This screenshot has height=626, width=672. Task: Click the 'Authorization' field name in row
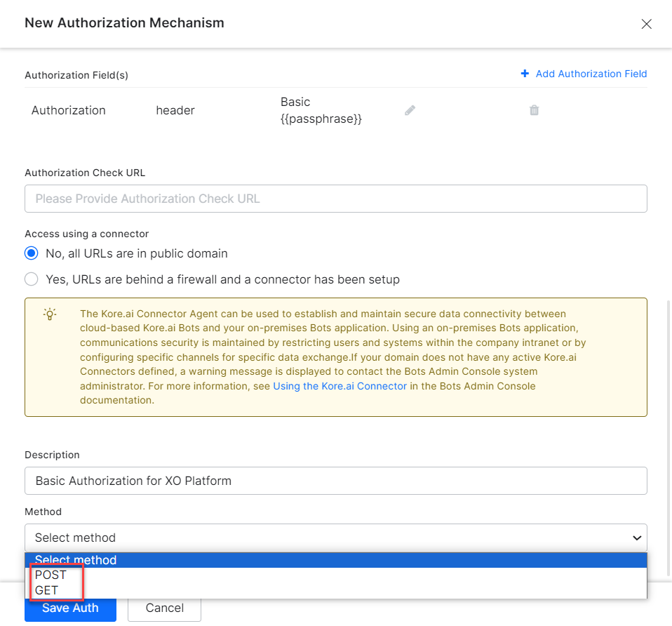69,110
